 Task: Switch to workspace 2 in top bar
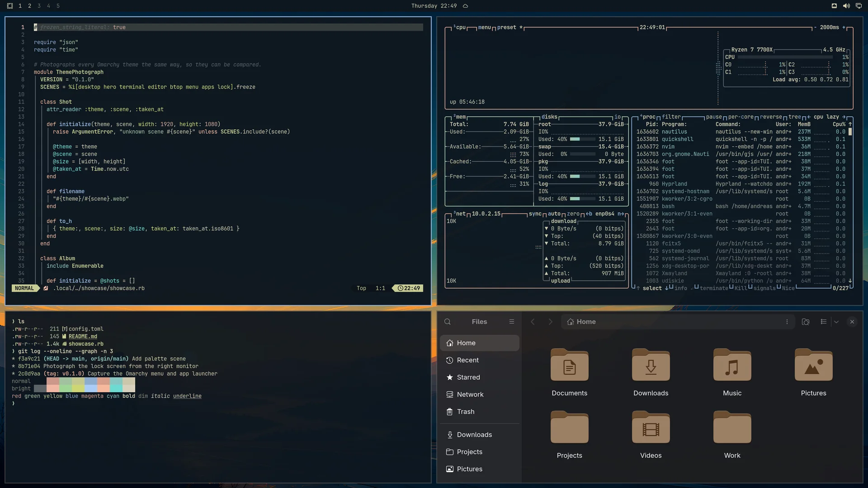point(29,6)
